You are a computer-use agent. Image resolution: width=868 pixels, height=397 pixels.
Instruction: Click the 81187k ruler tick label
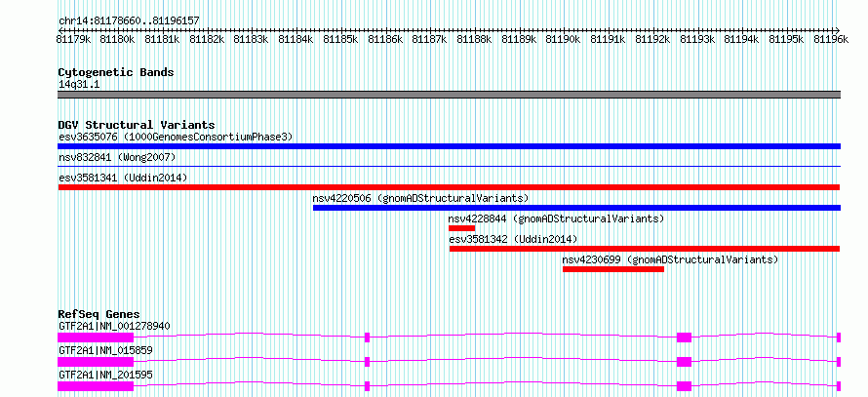[430, 39]
